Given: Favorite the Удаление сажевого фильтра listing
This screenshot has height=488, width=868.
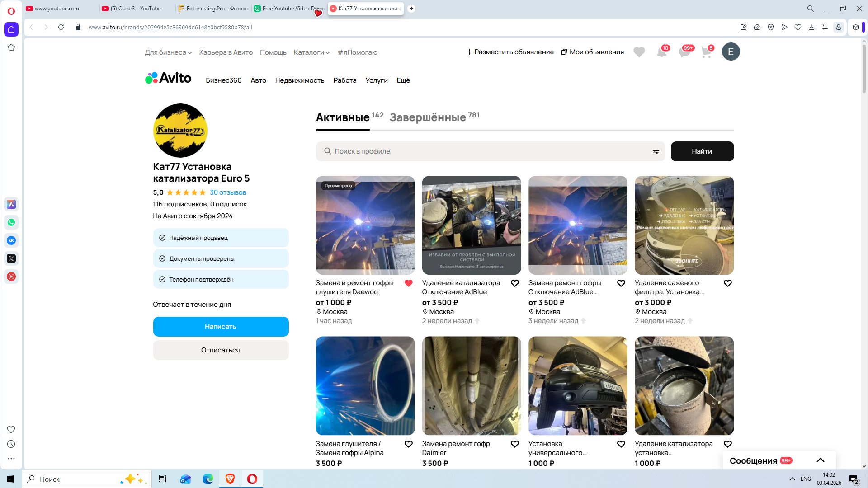Looking at the screenshot, I should coord(727,283).
